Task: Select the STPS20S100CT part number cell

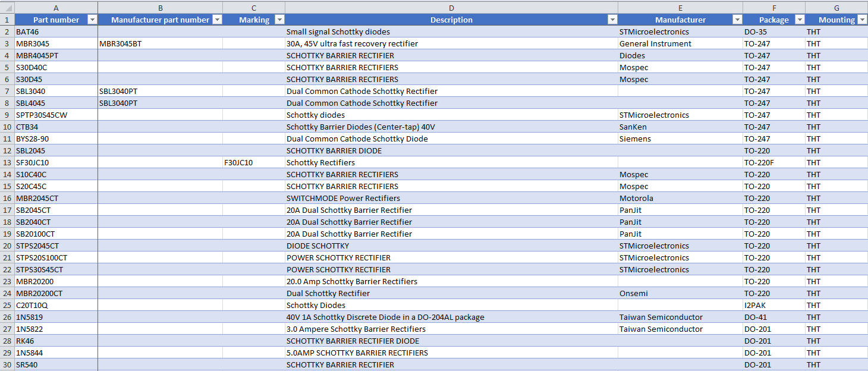Action: (x=56, y=257)
